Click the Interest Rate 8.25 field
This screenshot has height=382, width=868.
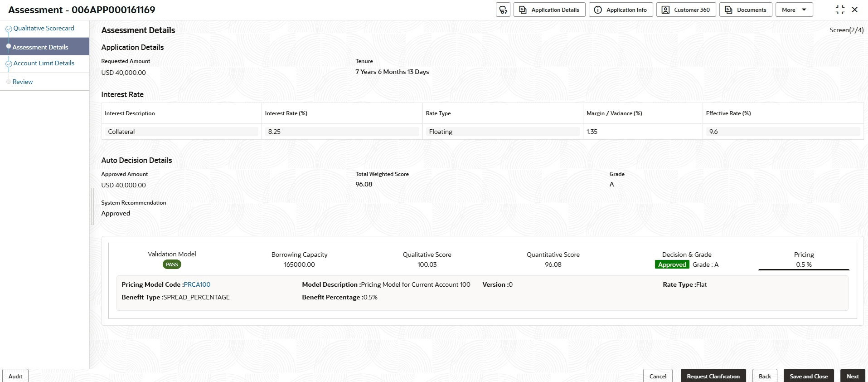coord(342,132)
